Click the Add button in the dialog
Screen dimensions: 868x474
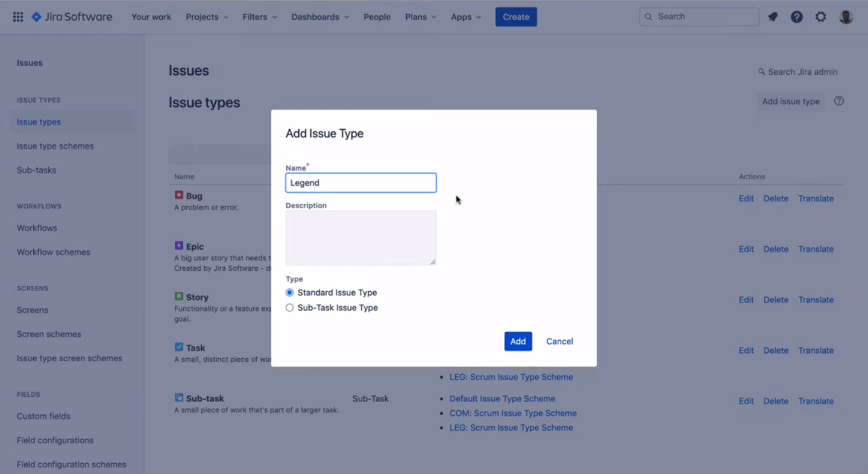pos(518,341)
